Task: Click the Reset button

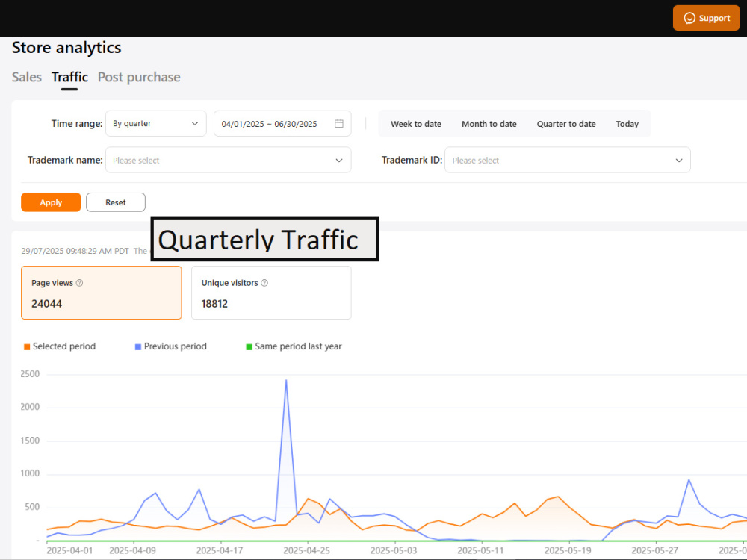Action: [x=116, y=202]
